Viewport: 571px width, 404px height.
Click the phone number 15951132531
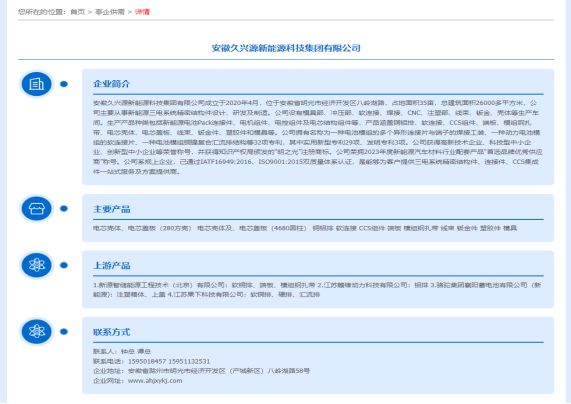click(189, 361)
